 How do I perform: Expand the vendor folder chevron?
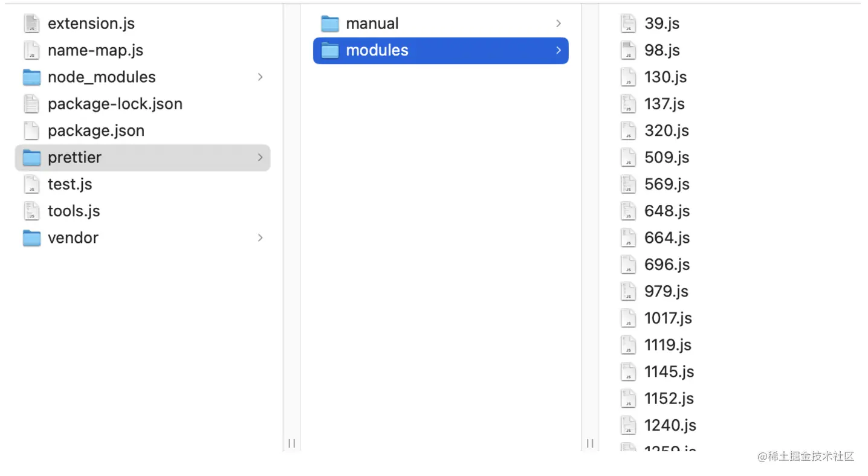pos(261,238)
